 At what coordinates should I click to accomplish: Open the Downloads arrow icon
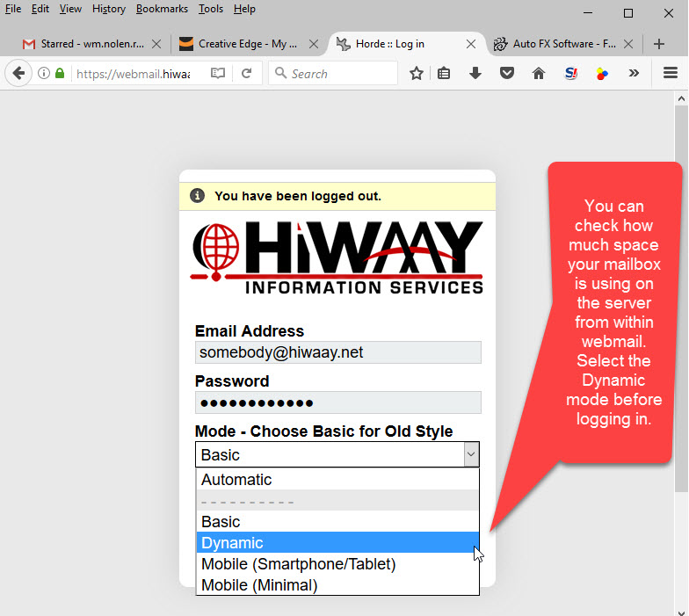(475, 73)
